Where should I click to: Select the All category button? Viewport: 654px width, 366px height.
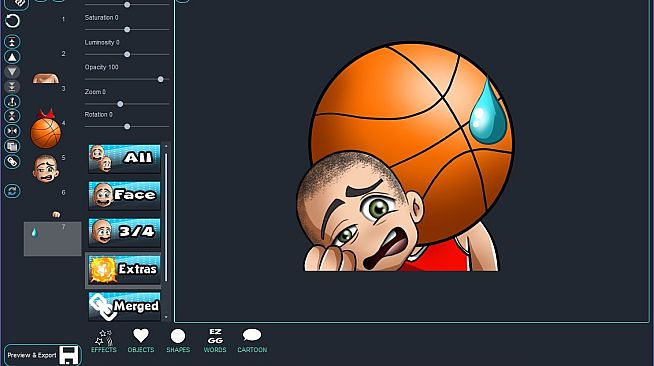(124, 158)
